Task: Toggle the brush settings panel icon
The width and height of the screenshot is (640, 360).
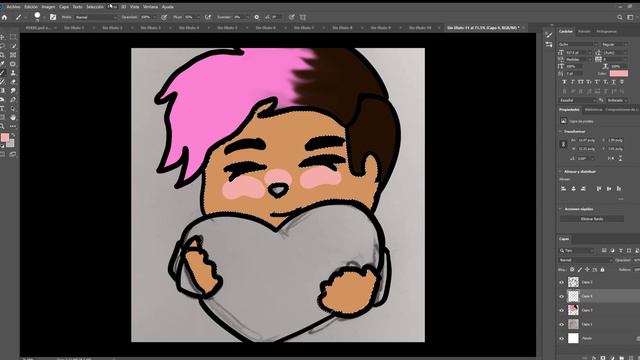Action: tap(53, 17)
